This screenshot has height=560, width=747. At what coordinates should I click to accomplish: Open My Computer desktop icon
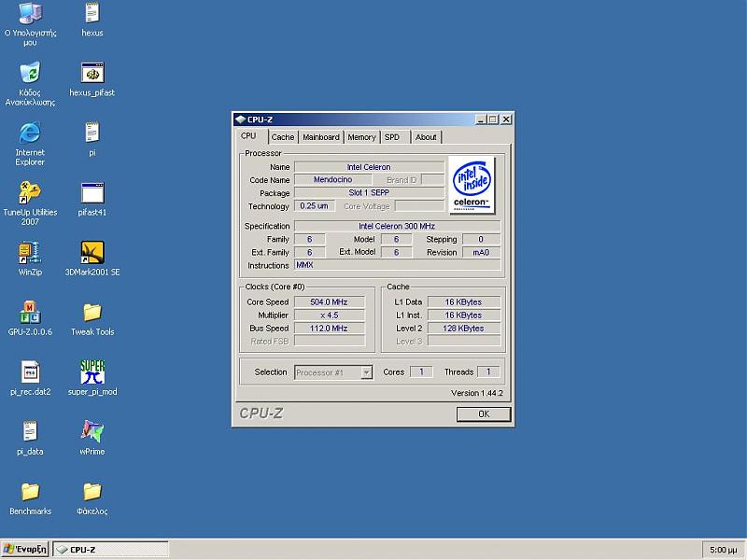[30, 13]
